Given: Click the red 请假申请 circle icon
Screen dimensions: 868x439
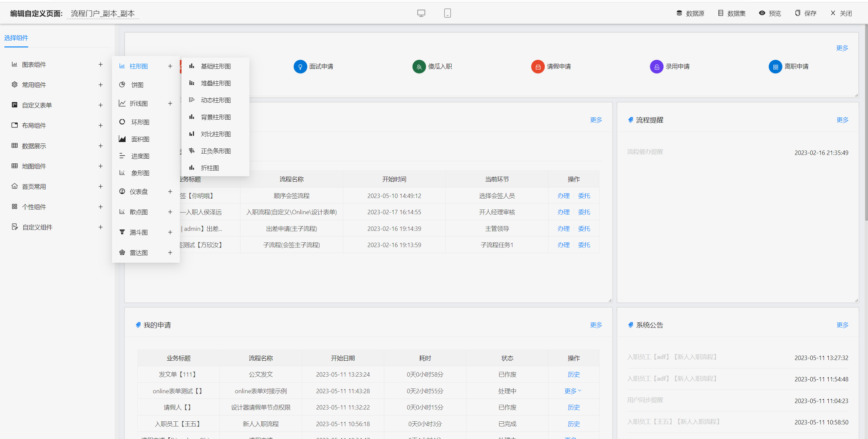Looking at the screenshot, I should point(537,66).
